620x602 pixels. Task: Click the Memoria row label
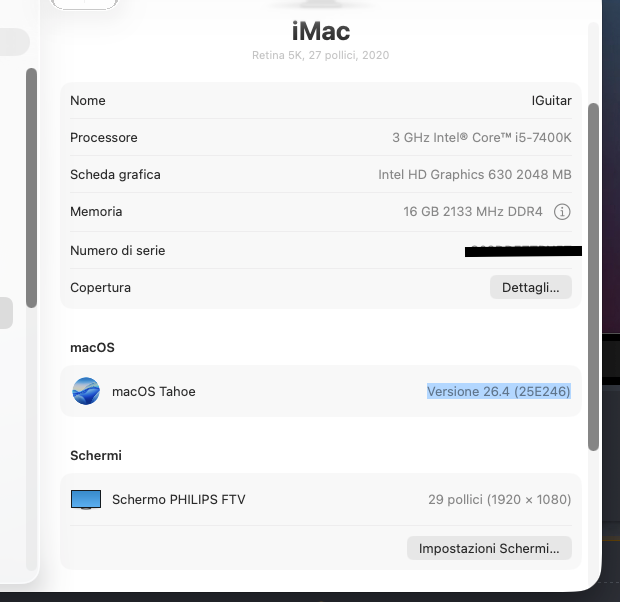[x=96, y=212]
